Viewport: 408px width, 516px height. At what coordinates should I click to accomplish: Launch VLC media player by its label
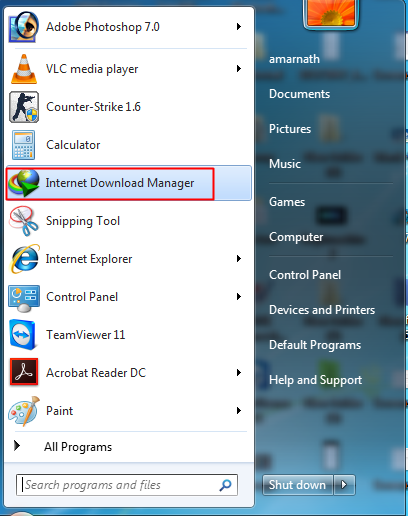point(92,69)
